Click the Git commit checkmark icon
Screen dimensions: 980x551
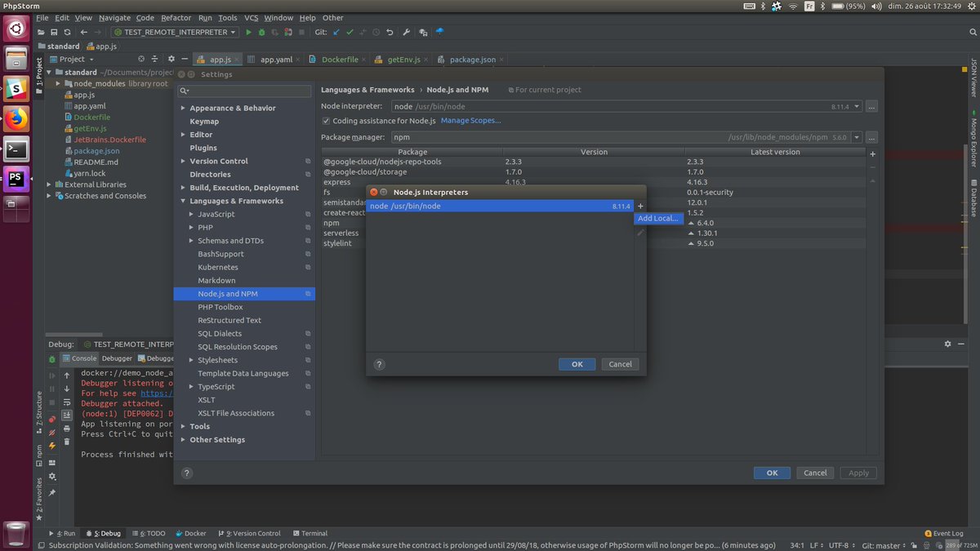[350, 32]
